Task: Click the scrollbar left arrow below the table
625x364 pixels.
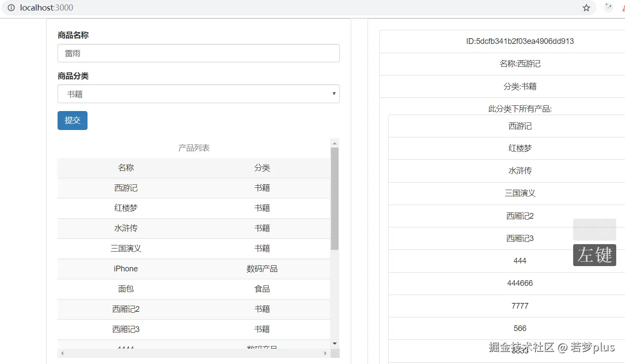Action: click(62, 353)
